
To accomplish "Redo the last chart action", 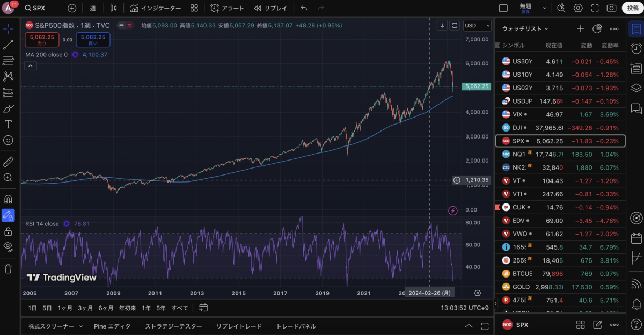I will click(321, 8).
